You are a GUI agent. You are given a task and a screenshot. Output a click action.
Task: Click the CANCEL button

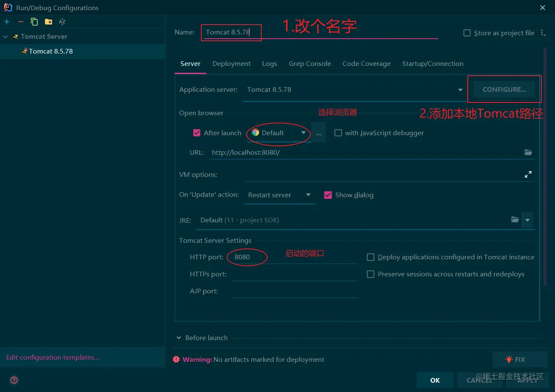pyautogui.click(x=479, y=380)
